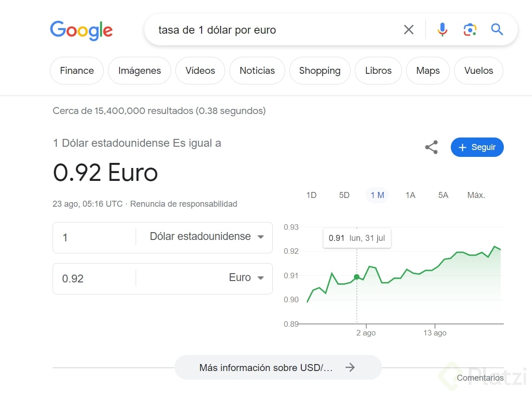Select the Máx. chart range
Screen dimensions: 532x395
click(476, 195)
